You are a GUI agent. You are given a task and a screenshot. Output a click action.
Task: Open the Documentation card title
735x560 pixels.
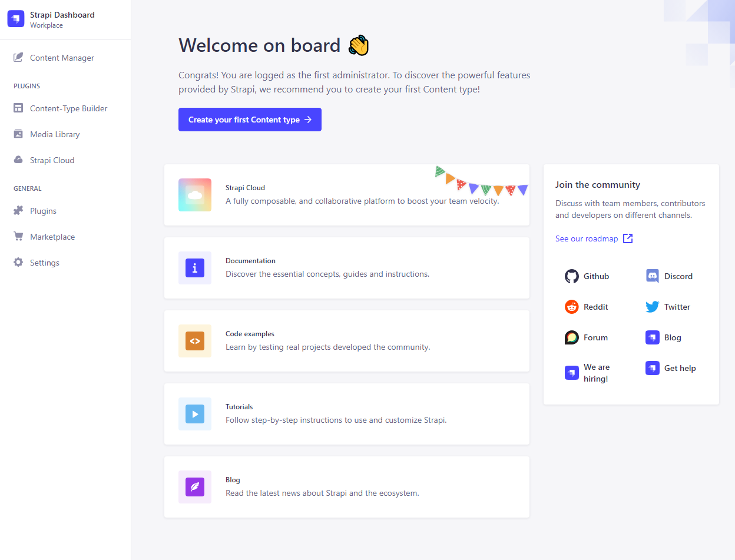point(250,261)
